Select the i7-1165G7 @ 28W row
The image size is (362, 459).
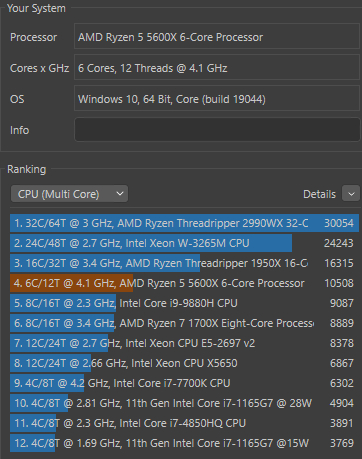coord(184,403)
